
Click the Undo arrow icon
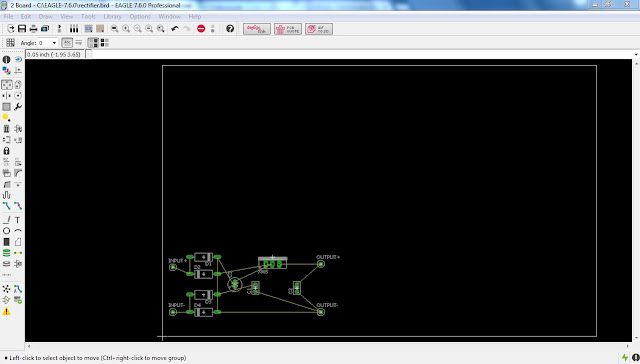(175, 29)
